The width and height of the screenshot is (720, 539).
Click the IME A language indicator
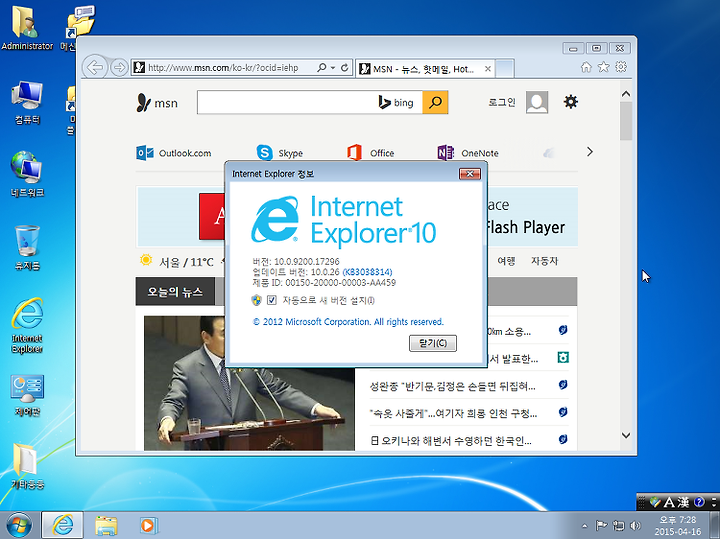669,502
